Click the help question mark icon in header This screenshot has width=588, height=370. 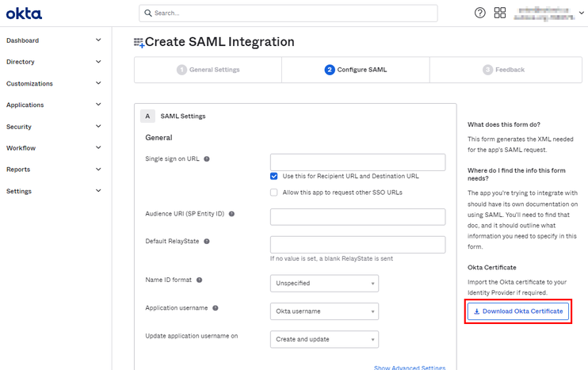[479, 13]
